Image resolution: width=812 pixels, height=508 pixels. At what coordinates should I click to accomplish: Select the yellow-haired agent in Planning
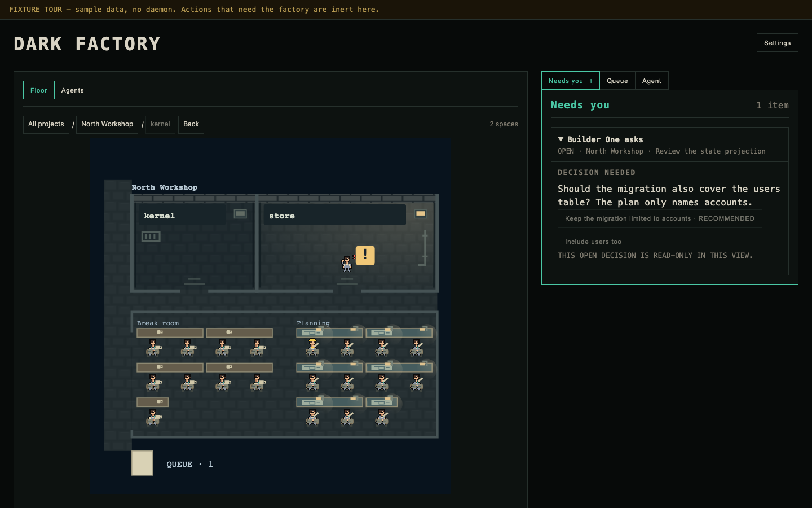tap(312, 347)
